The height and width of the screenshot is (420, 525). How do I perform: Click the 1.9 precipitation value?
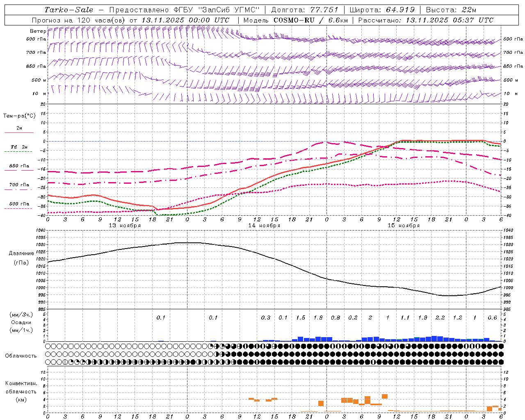point(422,317)
